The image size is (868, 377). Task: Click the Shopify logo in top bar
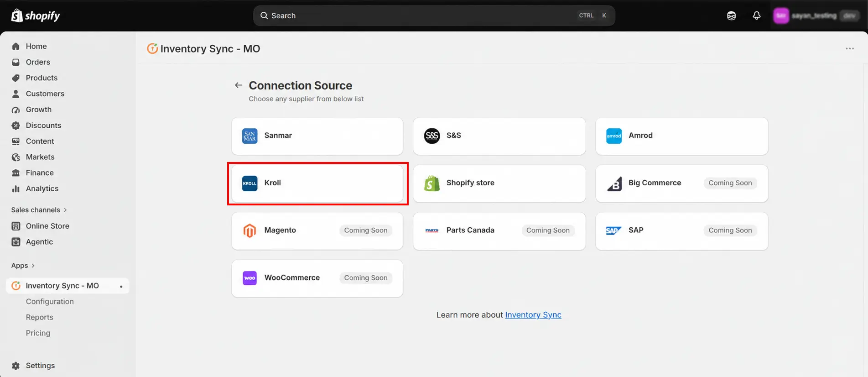coord(36,16)
